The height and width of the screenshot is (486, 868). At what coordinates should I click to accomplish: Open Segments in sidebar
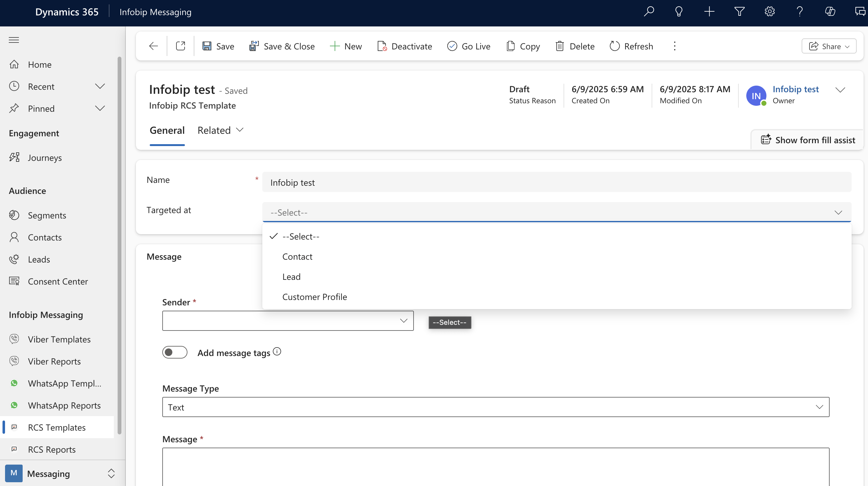pyautogui.click(x=57, y=215)
